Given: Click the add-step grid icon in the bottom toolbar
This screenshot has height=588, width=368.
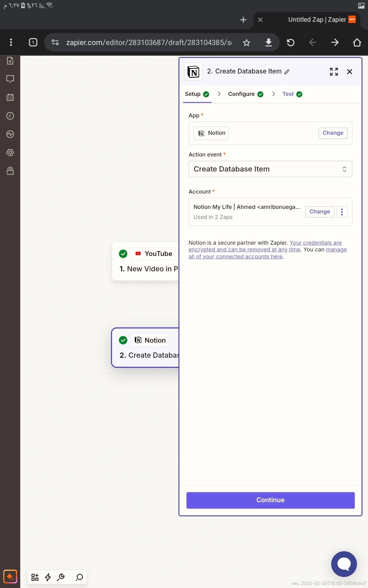Looking at the screenshot, I should (35, 577).
